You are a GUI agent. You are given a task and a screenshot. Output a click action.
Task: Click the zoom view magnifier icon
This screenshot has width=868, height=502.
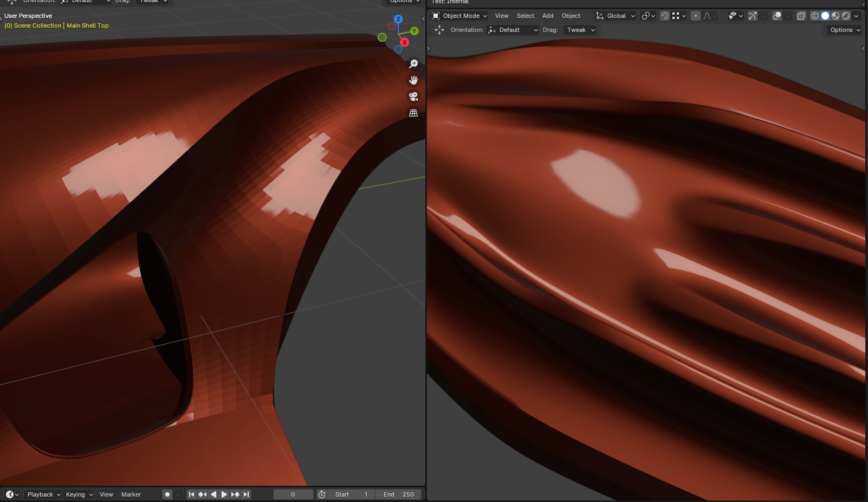[x=413, y=64]
